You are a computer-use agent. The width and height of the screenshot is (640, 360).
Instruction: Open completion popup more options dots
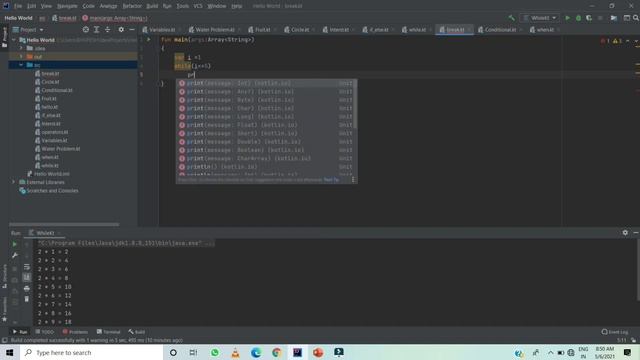click(353, 180)
